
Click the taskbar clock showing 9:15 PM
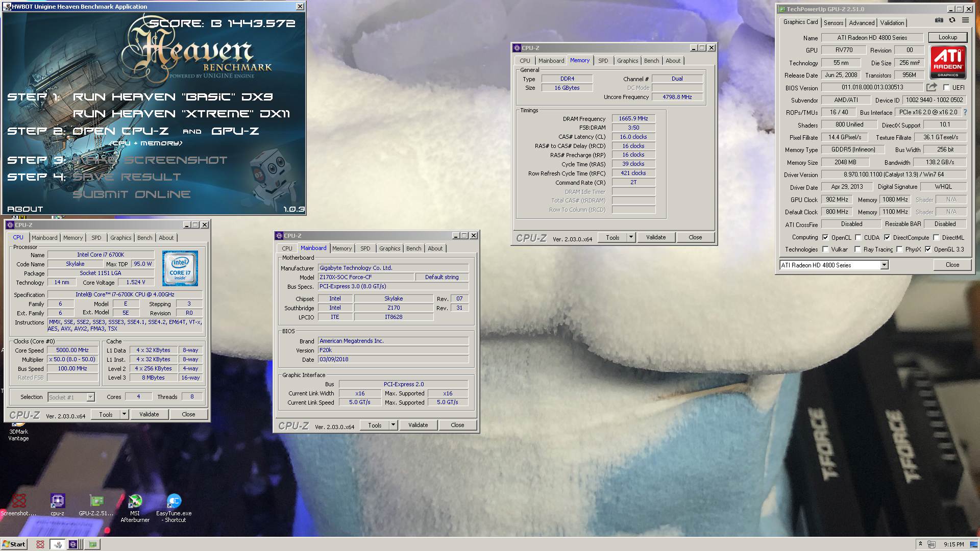(953, 544)
